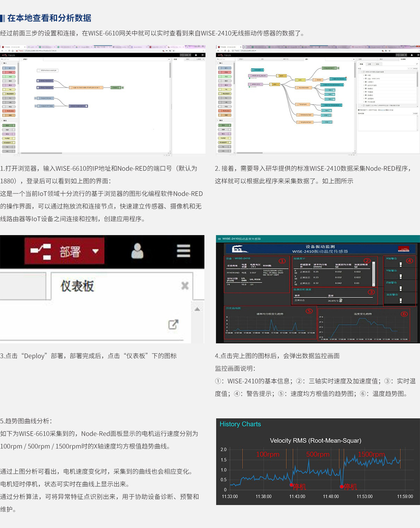Image resolution: width=420 pixels, height=528 pixels.
Task: Click the add-flow plus button in left editor
Action: point(169,59)
